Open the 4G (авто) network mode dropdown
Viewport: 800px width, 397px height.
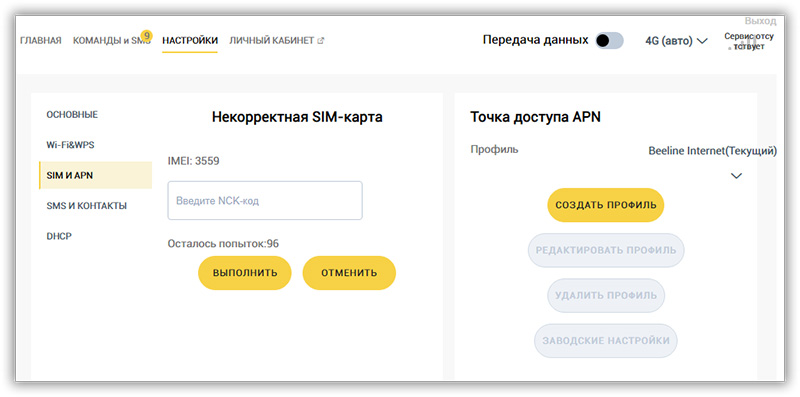click(676, 41)
